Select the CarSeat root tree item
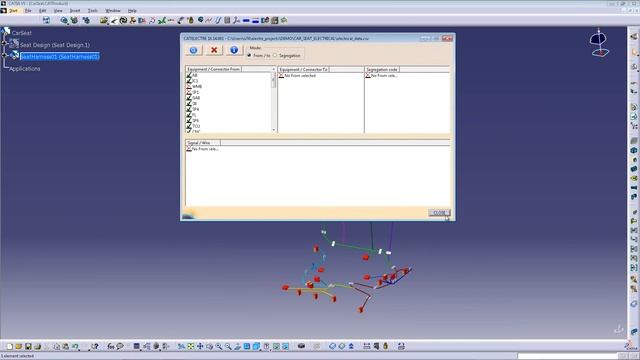640x360 pixels. (x=22, y=33)
